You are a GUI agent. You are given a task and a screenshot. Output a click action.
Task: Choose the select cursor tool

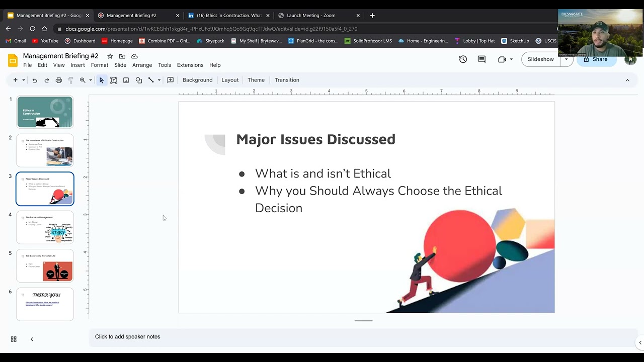point(102,80)
